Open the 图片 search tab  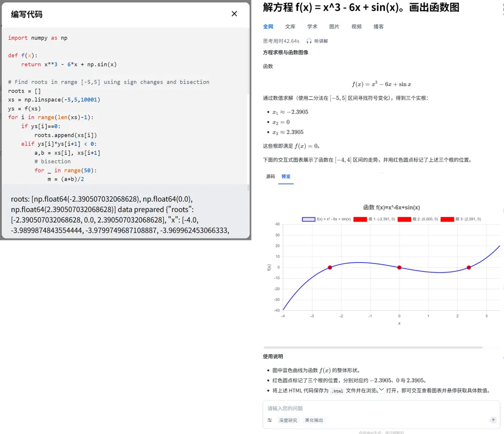coord(335,27)
